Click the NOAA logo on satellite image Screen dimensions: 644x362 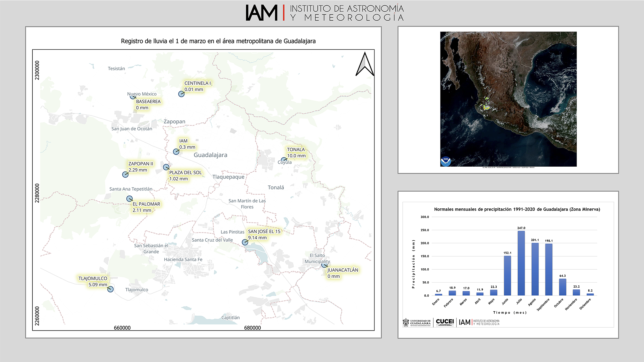446,161
